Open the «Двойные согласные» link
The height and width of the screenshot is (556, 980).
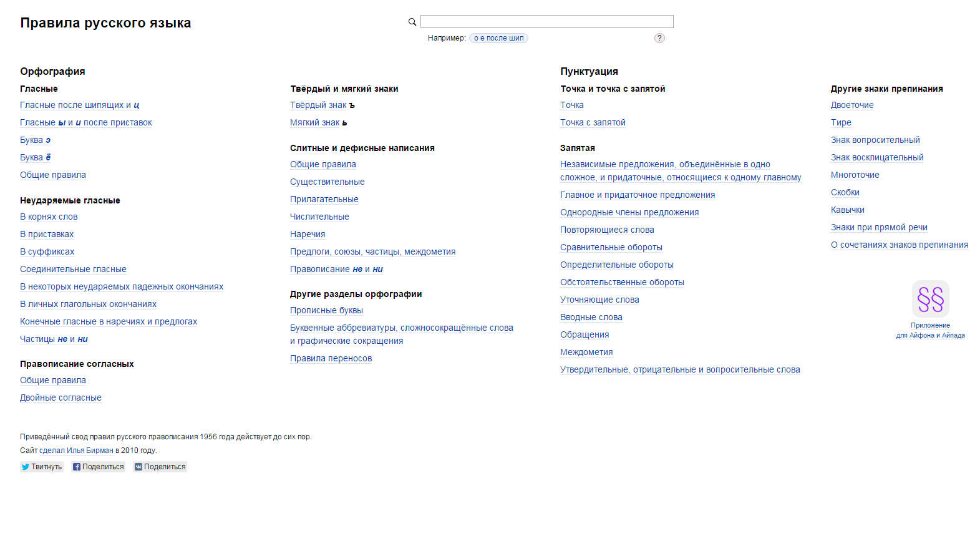(61, 398)
